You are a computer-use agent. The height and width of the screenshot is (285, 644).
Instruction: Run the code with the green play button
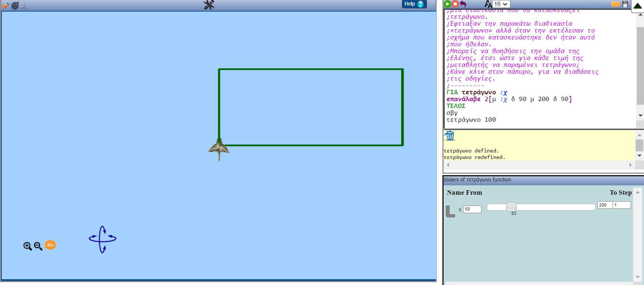click(448, 4)
